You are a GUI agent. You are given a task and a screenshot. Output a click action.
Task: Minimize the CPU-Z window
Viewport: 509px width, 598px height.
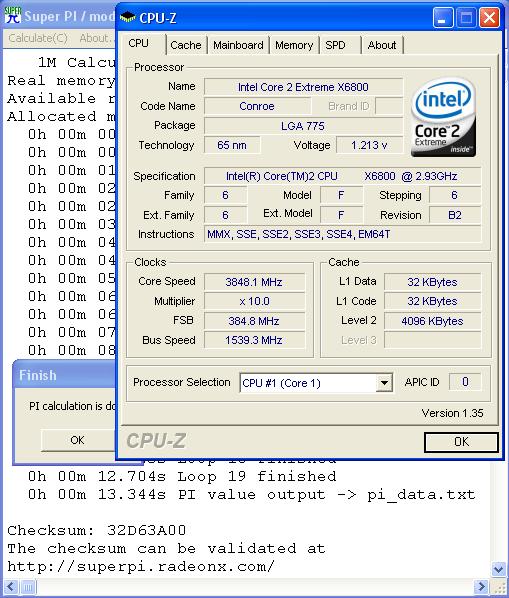click(443, 18)
